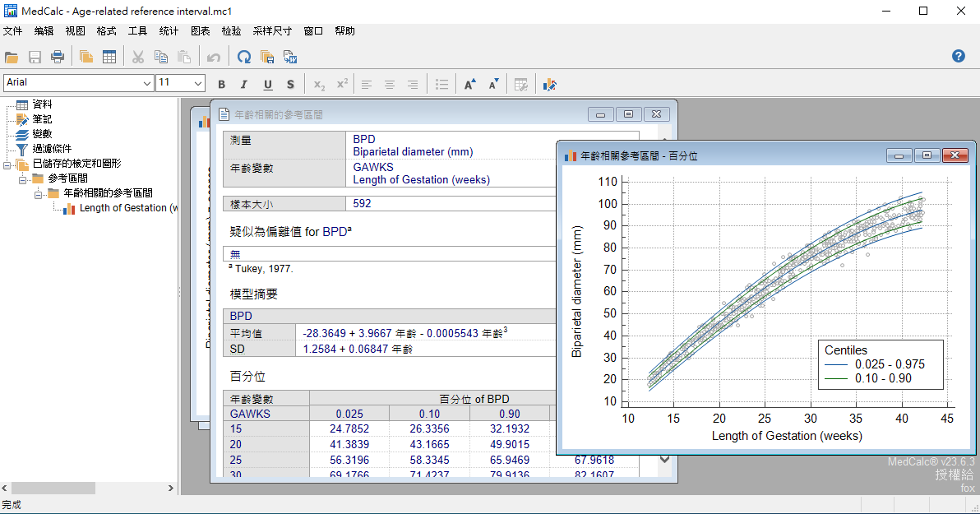Open the font size 11 dropdown
Viewport: 980px width, 514px height.
tap(181, 82)
